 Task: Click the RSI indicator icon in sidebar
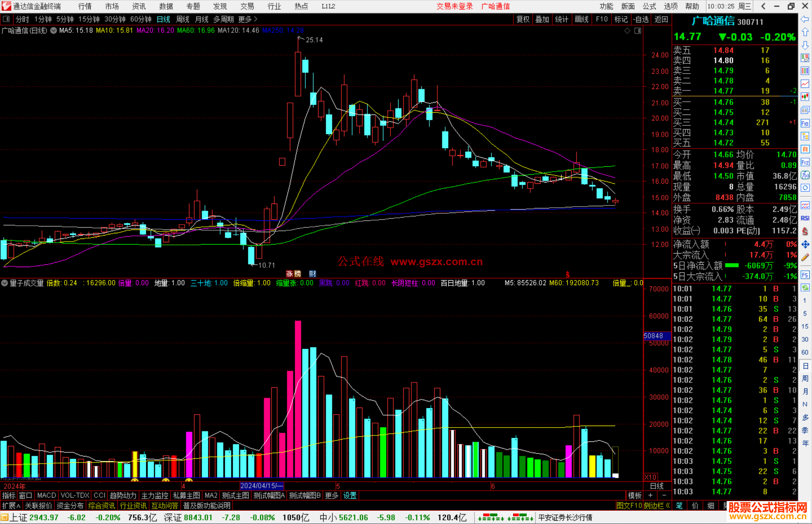tap(805, 218)
